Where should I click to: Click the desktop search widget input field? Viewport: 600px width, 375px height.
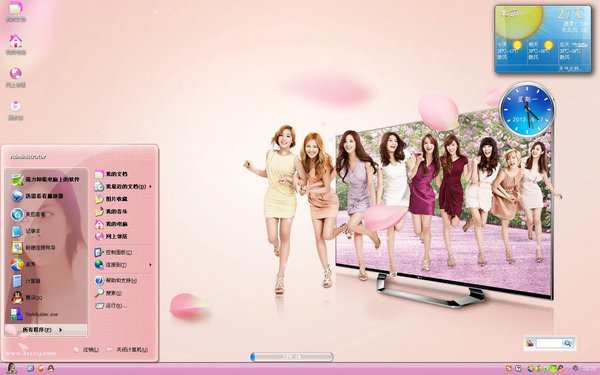pyautogui.click(x=549, y=343)
